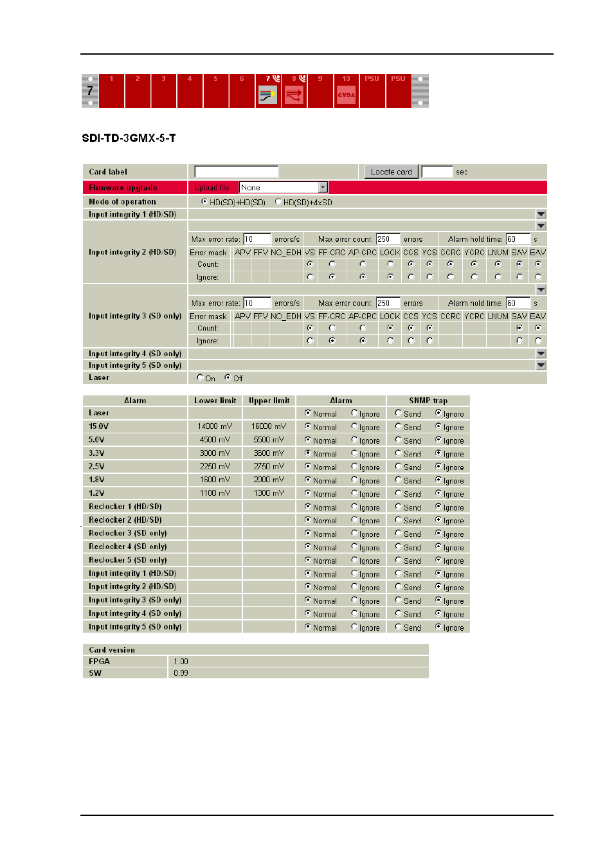
Task: Expand the Input integrity 4 (SD only) row
Action: (x=541, y=354)
